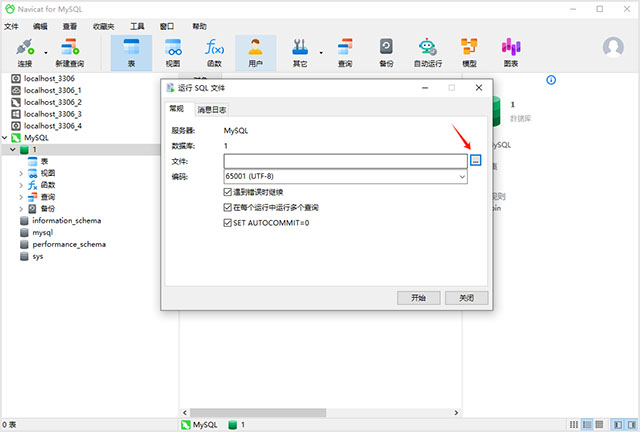Switch to the 消息日志 tab
This screenshot has height=432, width=640.
click(211, 109)
